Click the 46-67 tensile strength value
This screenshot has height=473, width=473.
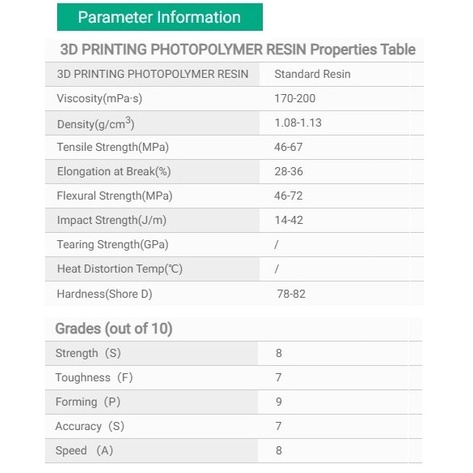click(288, 147)
